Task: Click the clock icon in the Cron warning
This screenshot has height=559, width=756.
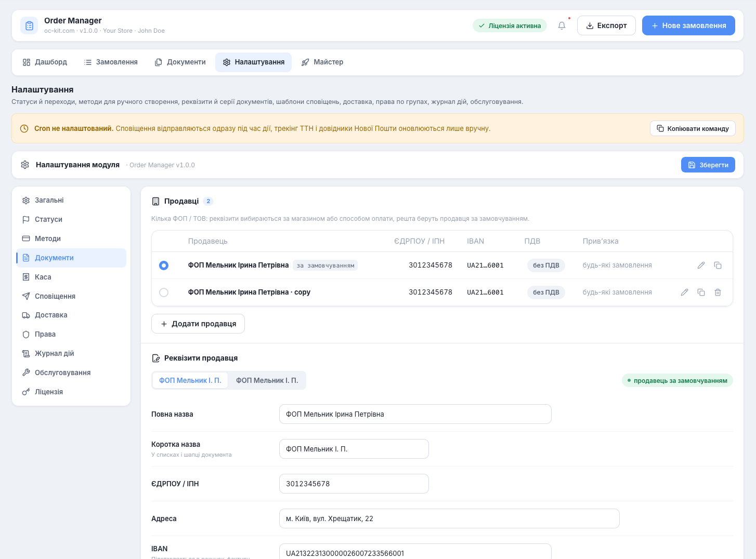Action: click(x=24, y=128)
